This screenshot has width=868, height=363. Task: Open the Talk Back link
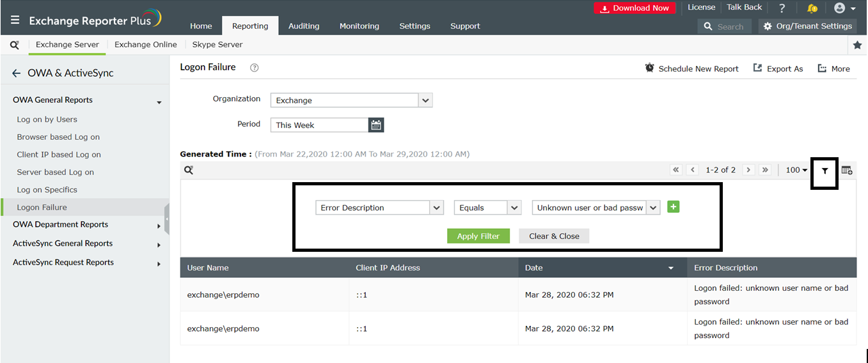(745, 8)
